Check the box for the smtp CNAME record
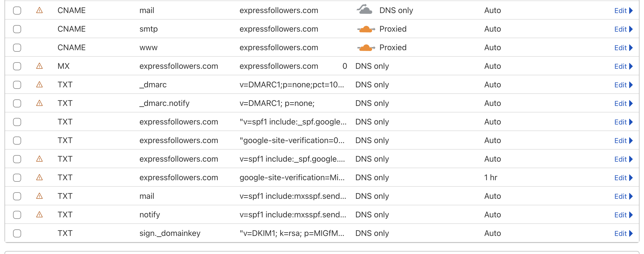 [17, 29]
